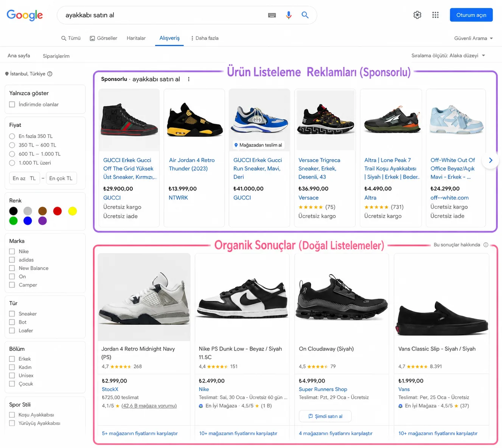The image size is (502, 448).
Task: Check the Camper brand checkbox
Action: click(12, 285)
